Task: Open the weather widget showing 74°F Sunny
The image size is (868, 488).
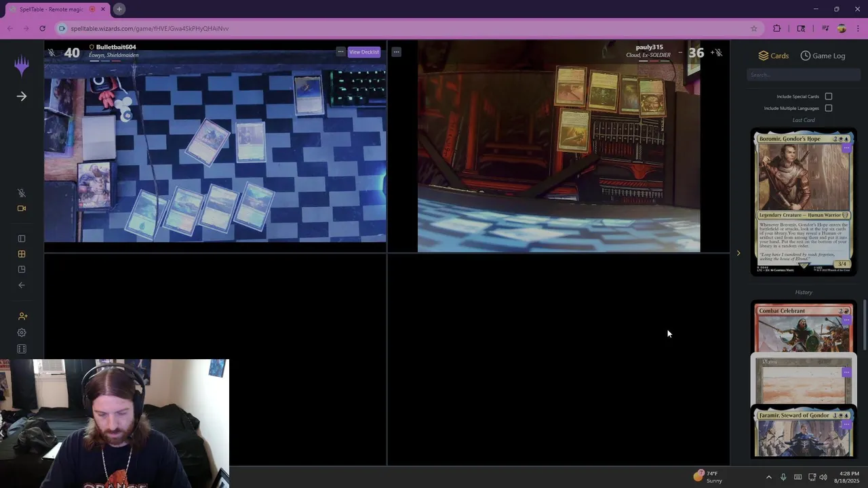Action: pyautogui.click(x=708, y=476)
